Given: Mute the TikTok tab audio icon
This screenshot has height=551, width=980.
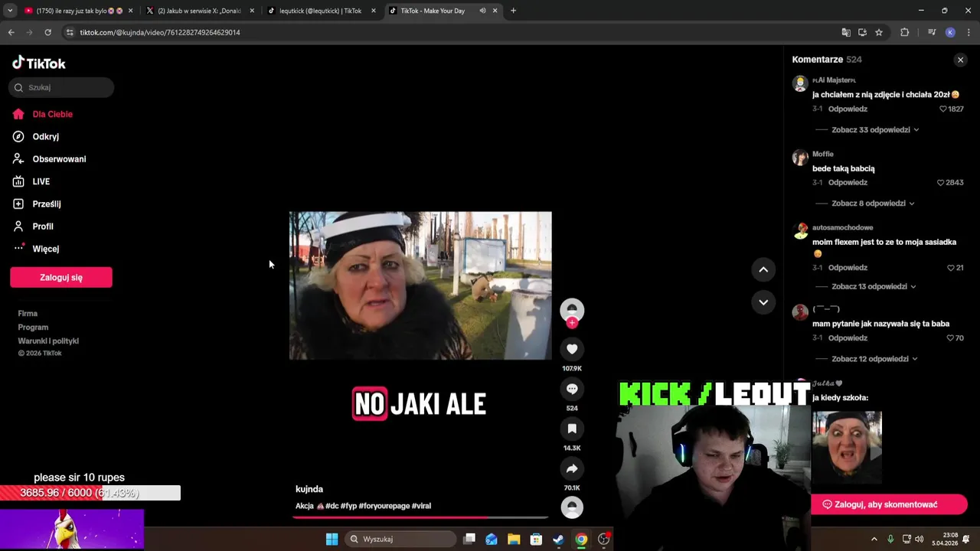Looking at the screenshot, I should click(482, 11).
